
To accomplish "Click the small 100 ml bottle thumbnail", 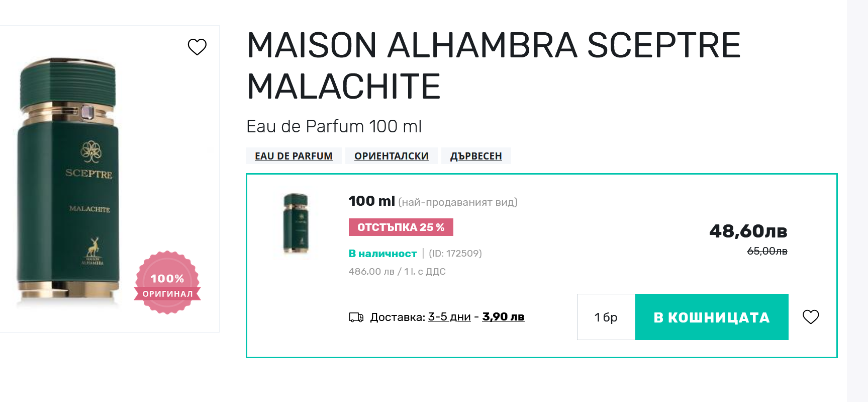I will (296, 223).
